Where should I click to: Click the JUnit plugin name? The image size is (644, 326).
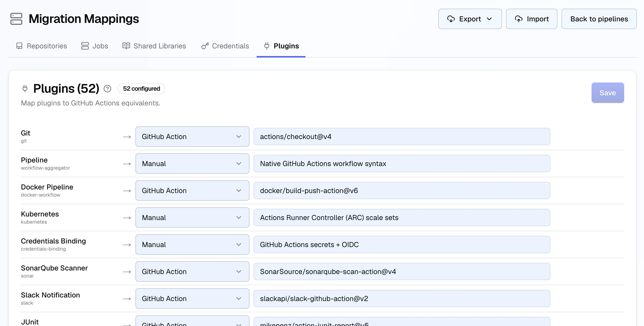30,322
